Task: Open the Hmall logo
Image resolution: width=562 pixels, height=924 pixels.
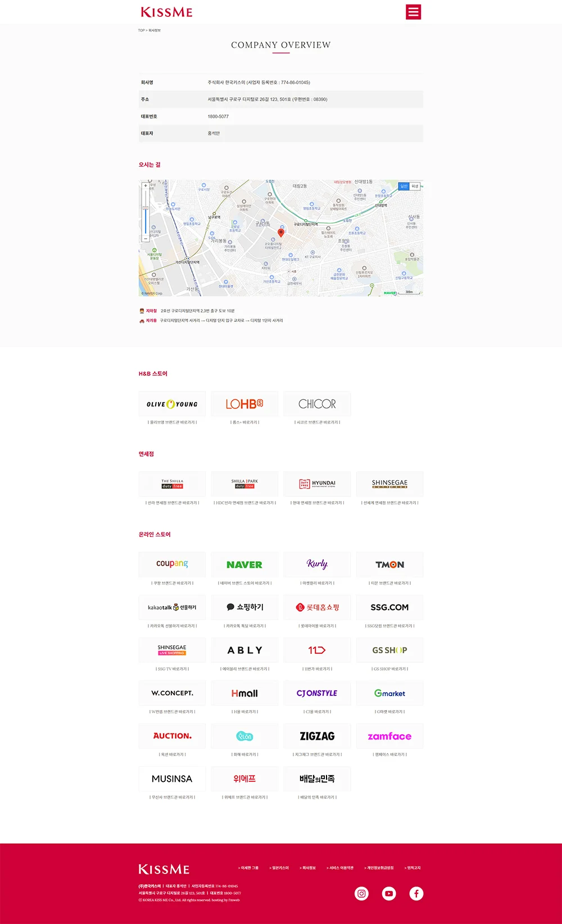Action: pos(244,693)
